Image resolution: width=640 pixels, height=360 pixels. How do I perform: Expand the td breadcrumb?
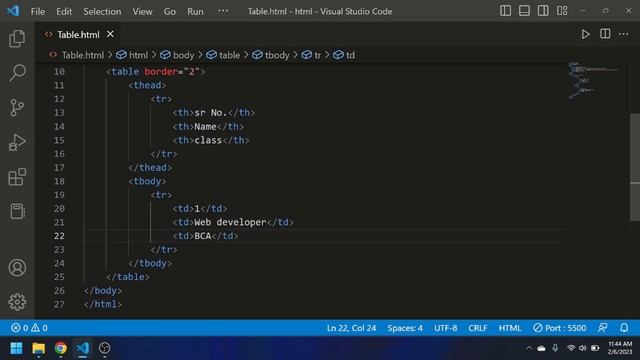344,55
